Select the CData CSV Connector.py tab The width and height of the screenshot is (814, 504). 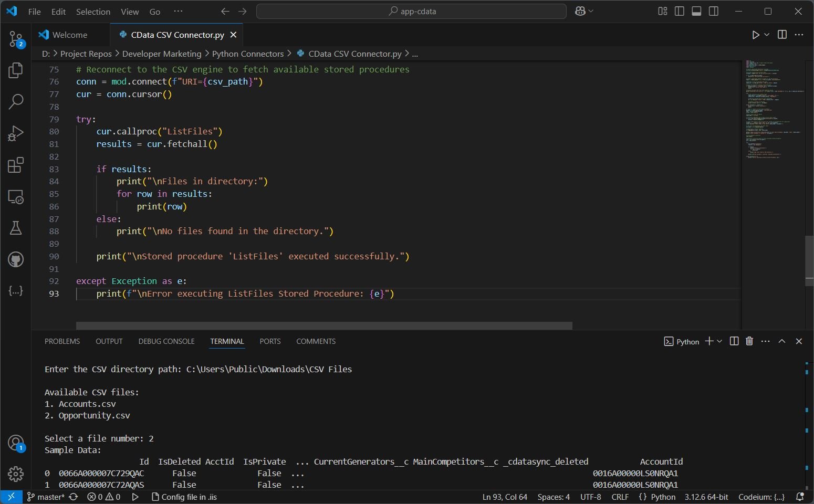coord(177,35)
